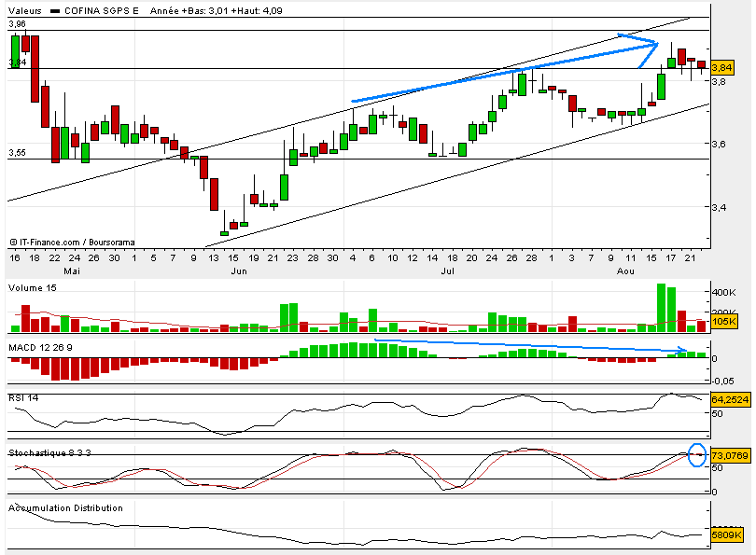Click the yellow 3,84 current price tag
756x555 pixels.
[x=721, y=67]
